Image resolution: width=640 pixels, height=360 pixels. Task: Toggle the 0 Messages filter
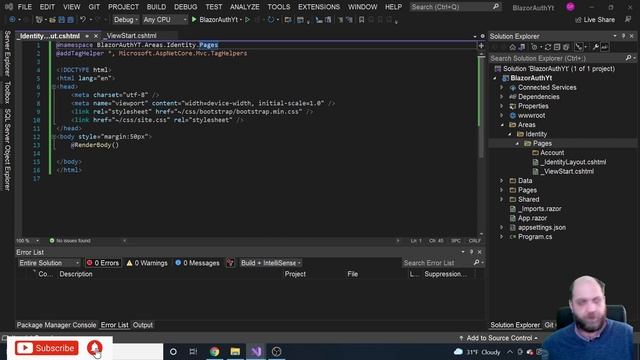197,263
